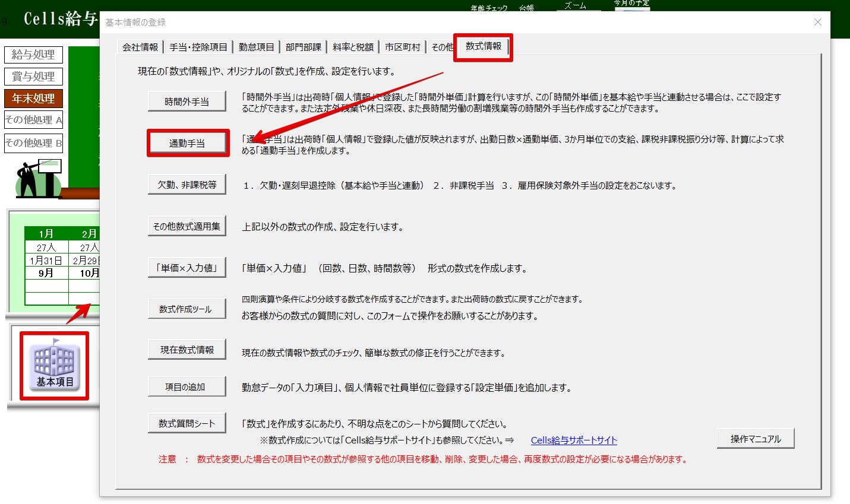Viewport: 850px width, 504px height.
Task: Click the 基本項目 building icon
Action: (x=54, y=364)
